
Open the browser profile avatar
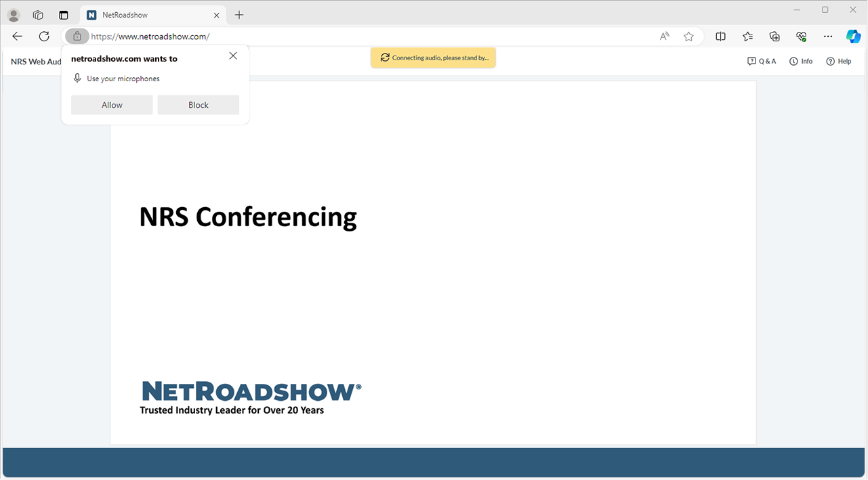pos(13,14)
